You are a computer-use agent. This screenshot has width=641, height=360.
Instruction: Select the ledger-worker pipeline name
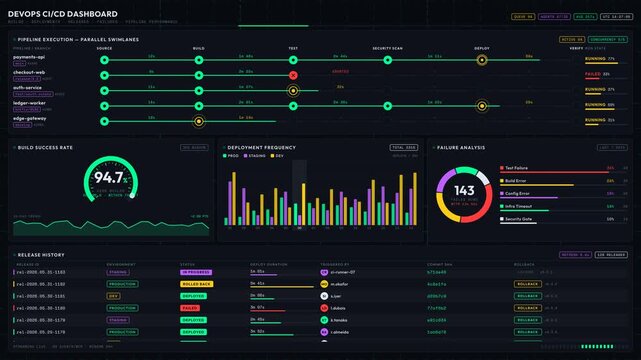coord(29,103)
